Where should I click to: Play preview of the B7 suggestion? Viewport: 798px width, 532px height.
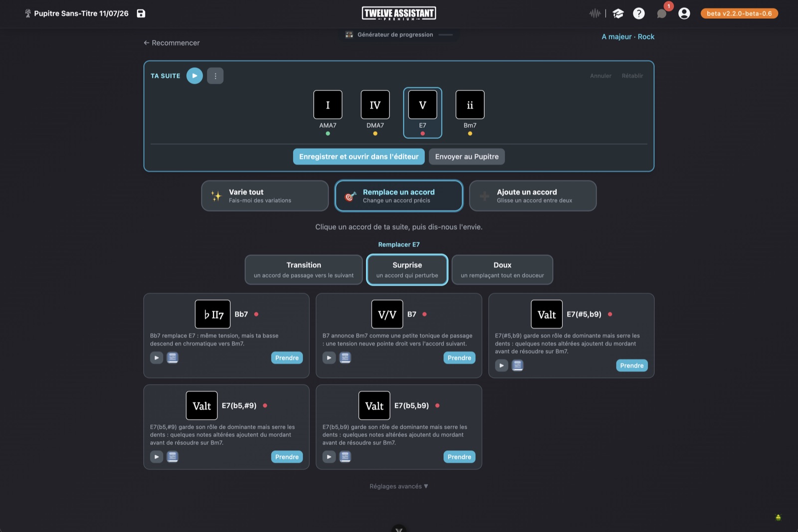(329, 357)
